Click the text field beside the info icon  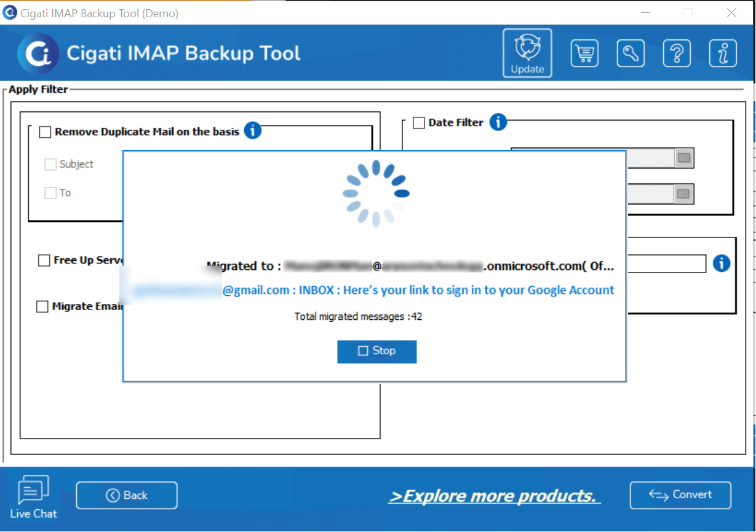point(666,264)
